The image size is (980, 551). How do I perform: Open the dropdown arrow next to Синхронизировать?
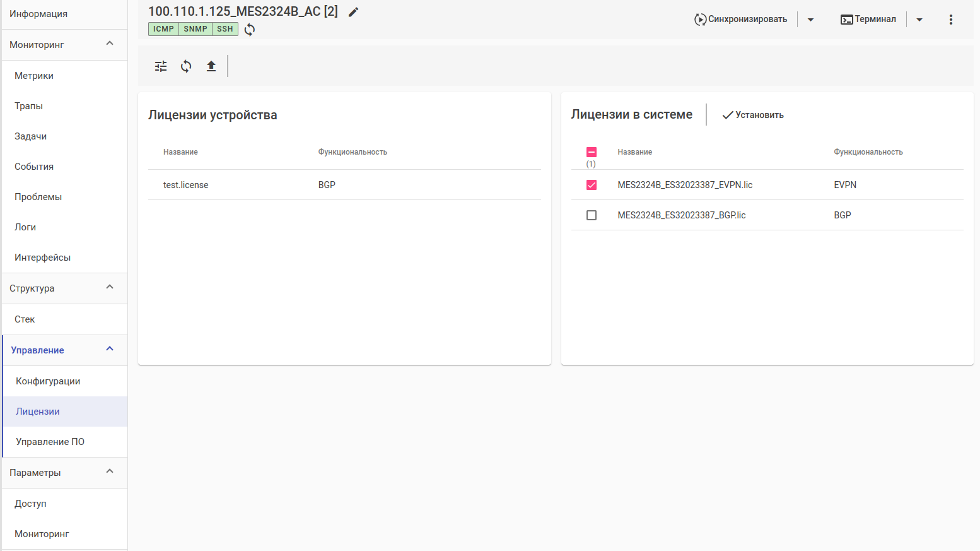[811, 20]
